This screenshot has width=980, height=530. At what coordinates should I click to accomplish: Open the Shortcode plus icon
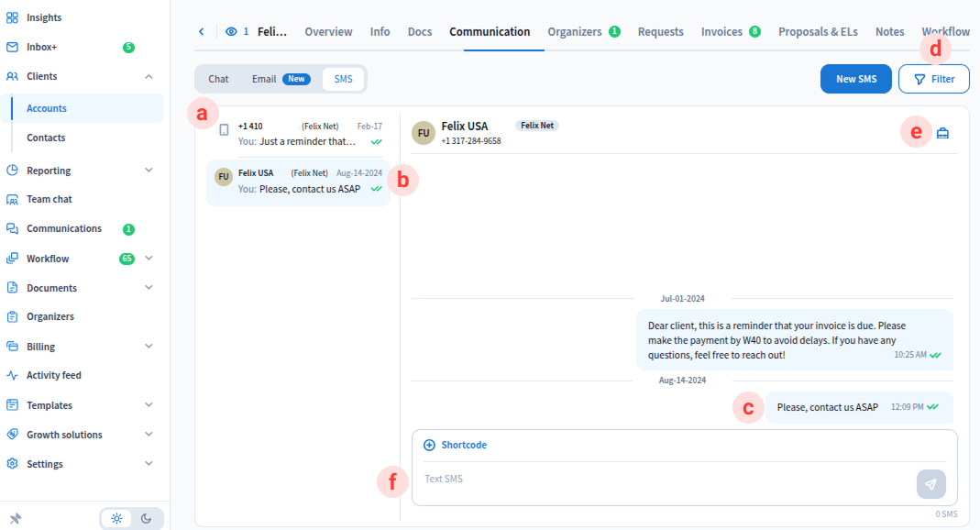point(429,445)
